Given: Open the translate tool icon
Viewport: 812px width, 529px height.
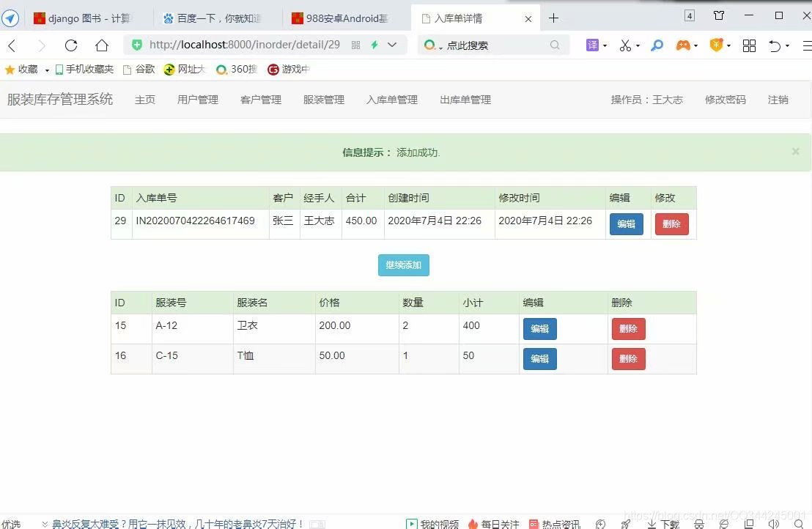Looking at the screenshot, I should pyautogui.click(x=591, y=45).
